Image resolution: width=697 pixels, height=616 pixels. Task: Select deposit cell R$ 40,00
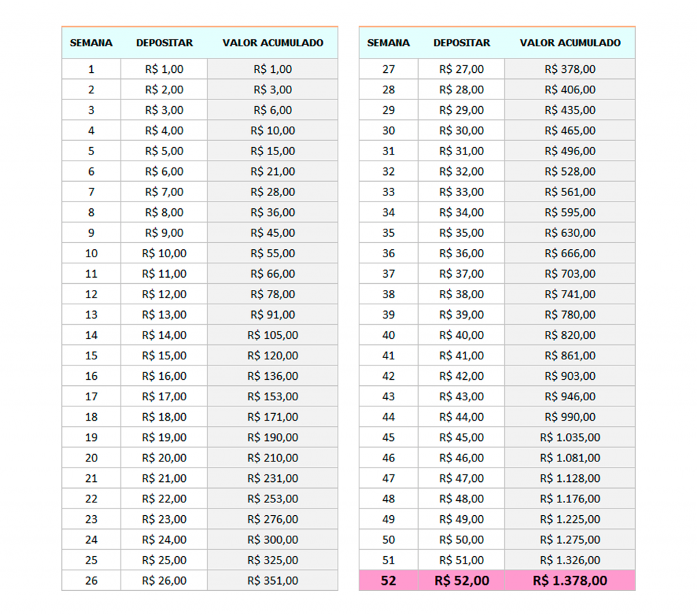[x=461, y=335]
